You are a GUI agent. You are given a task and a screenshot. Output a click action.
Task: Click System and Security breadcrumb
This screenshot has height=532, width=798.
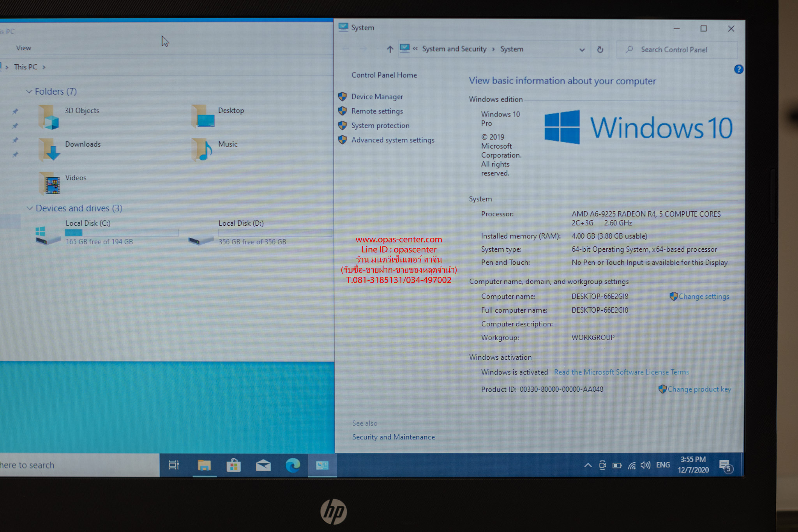pyautogui.click(x=454, y=49)
